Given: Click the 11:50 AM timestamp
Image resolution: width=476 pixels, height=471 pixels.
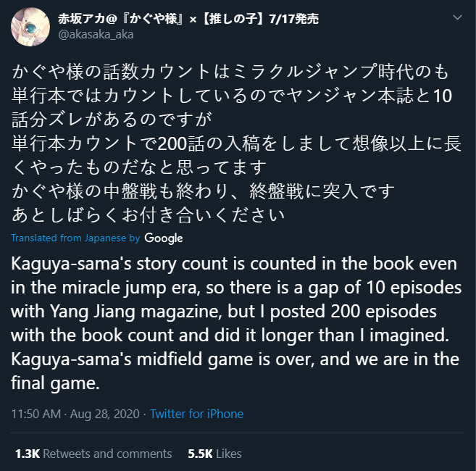Looking at the screenshot, I should tap(36, 414).
